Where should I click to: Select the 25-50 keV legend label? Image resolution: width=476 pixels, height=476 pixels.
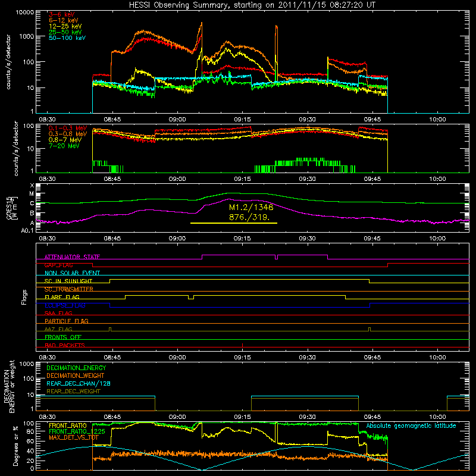pos(65,32)
